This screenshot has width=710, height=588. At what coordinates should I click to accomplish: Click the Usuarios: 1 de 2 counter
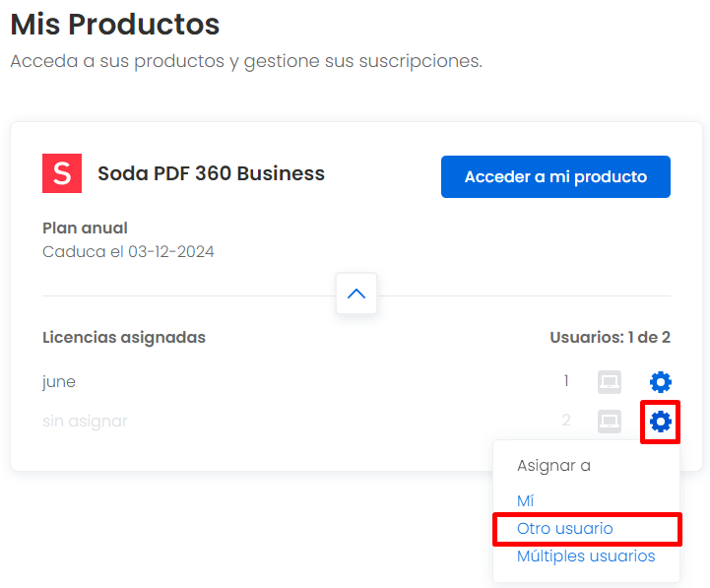(x=610, y=338)
